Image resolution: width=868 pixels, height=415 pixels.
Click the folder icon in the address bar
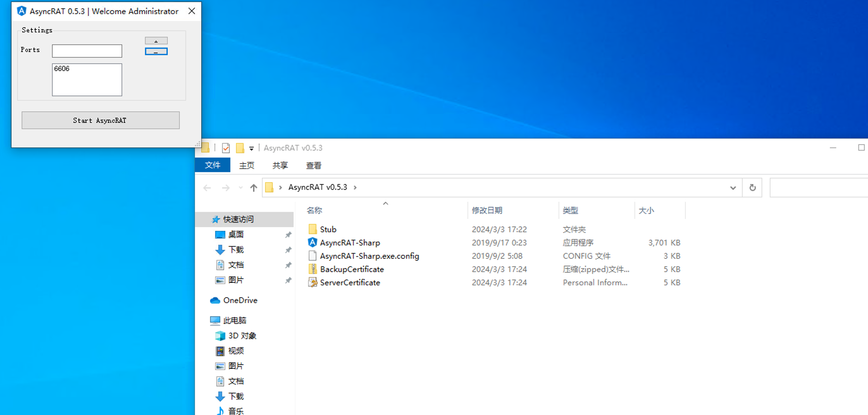pyautogui.click(x=269, y=187)
